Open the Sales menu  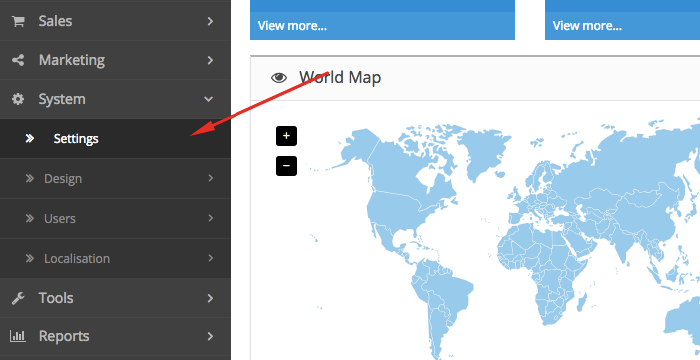tap(115, 21)
